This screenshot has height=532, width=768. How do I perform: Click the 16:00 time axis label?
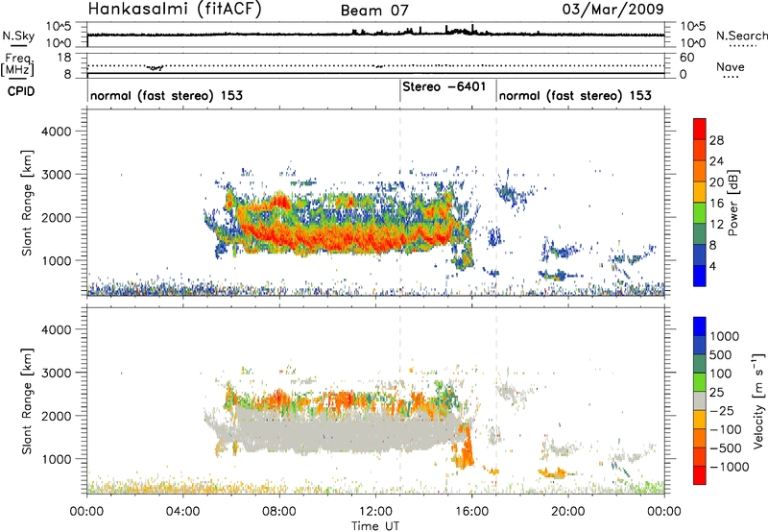[471, 512]
